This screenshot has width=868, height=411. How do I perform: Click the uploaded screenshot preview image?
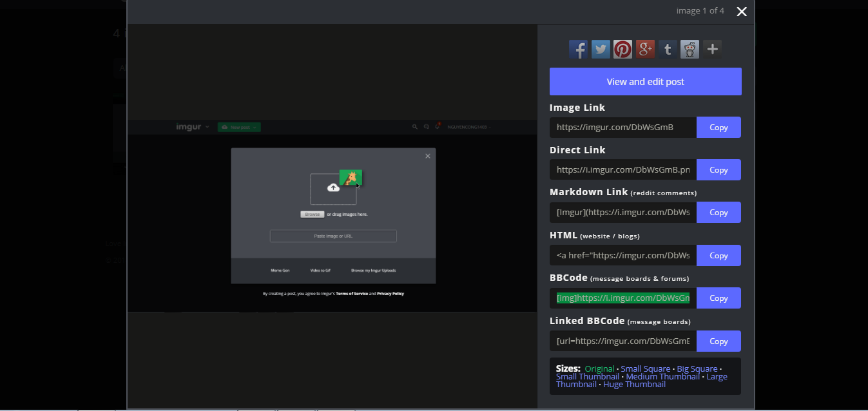pos(333,216)
